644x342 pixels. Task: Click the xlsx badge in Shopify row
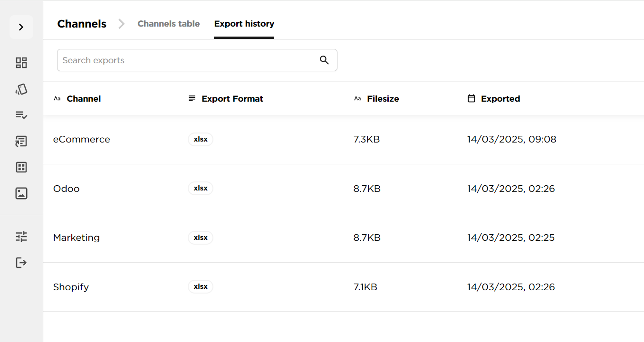coord(201,286)
